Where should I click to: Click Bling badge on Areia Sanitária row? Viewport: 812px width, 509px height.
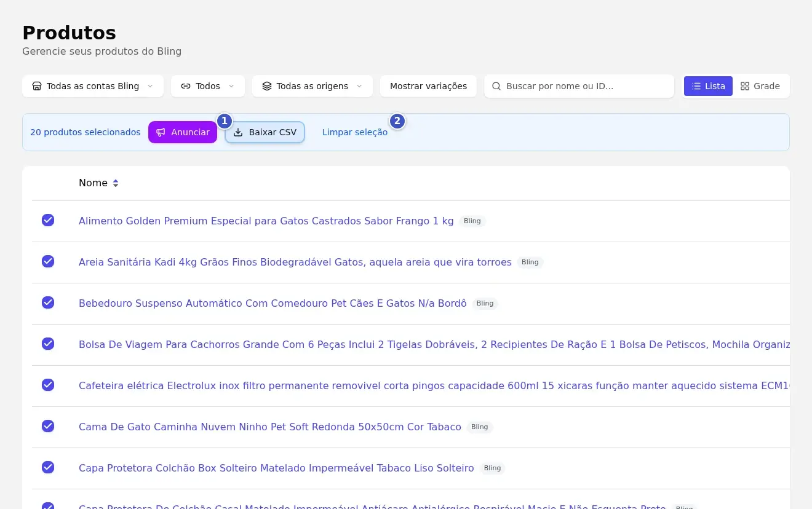coord(530,262)
